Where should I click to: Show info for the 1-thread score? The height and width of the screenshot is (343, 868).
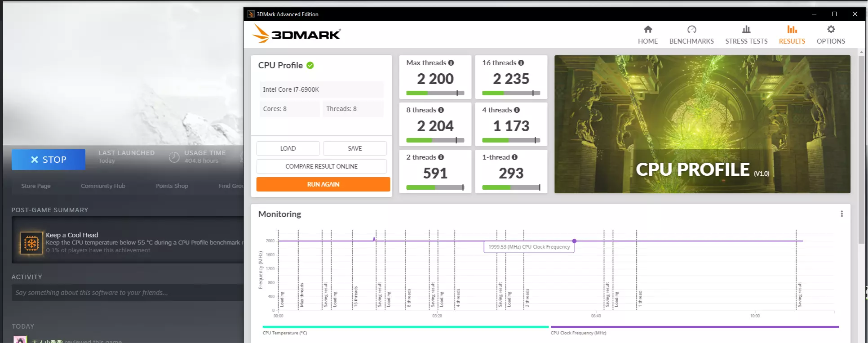[515, 157]
